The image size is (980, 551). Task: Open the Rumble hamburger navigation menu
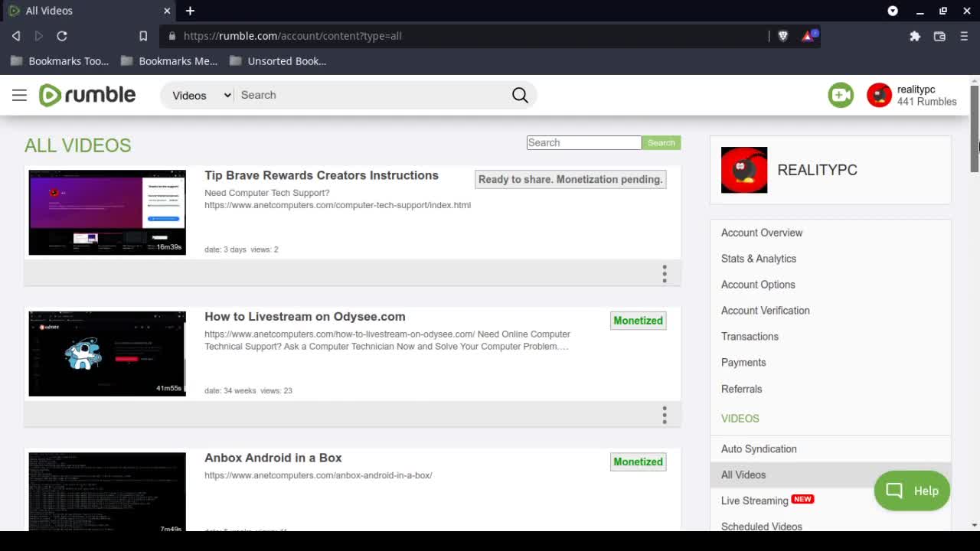coord(19,95)
